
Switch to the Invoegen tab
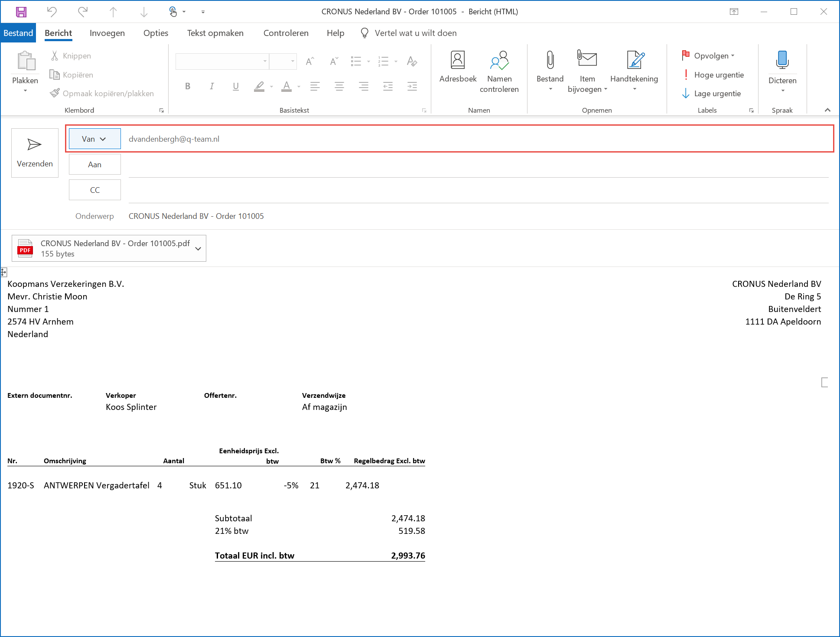(107, 33)
